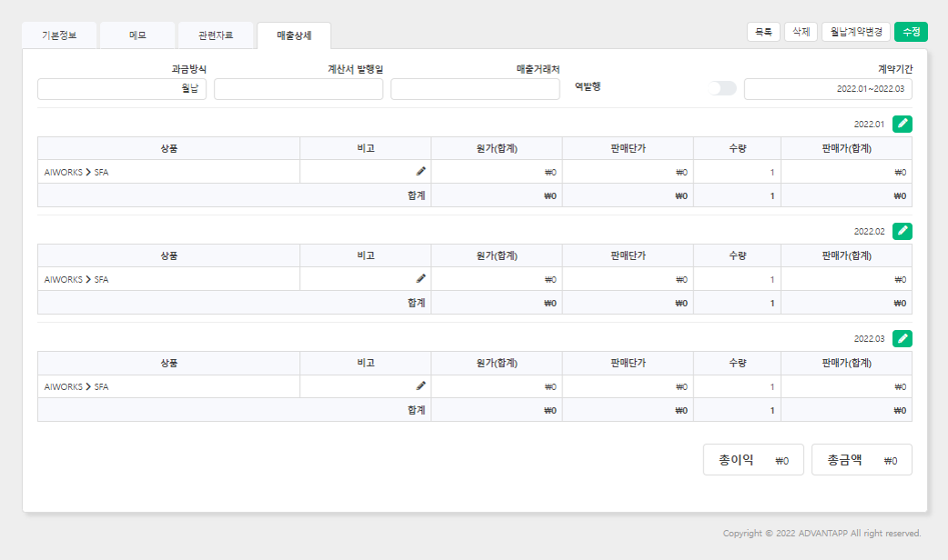Edit the 비고 note in the 2022.02 table
This screenshot has height=560, width=948.
click(421, 278)
